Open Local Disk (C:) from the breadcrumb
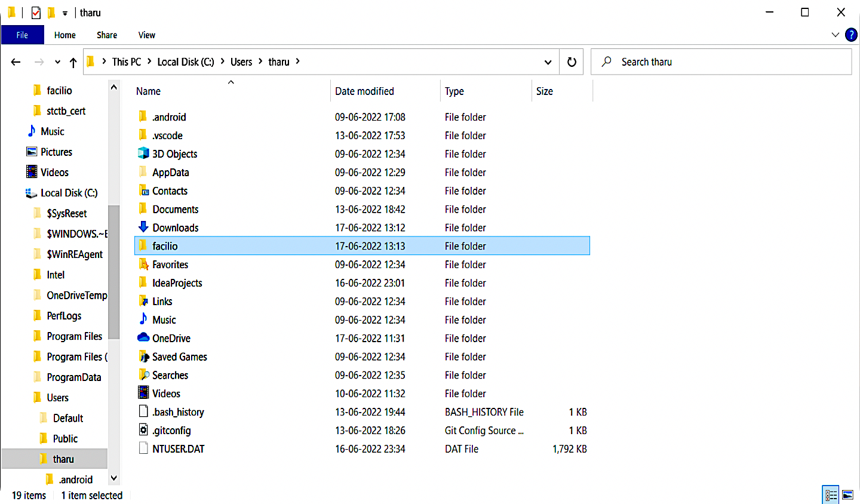Viewport: 860px width, 504px height. coord(186,62)
